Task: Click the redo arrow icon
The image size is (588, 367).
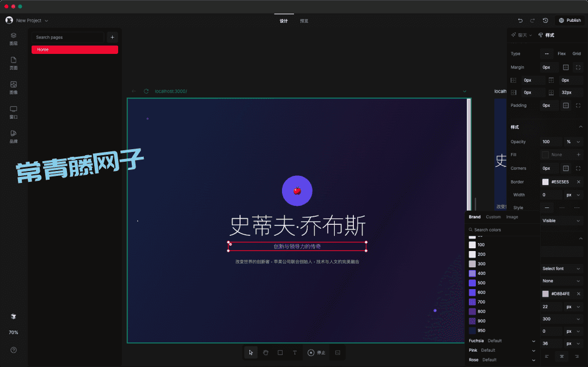Action: (x=532, y=21)
